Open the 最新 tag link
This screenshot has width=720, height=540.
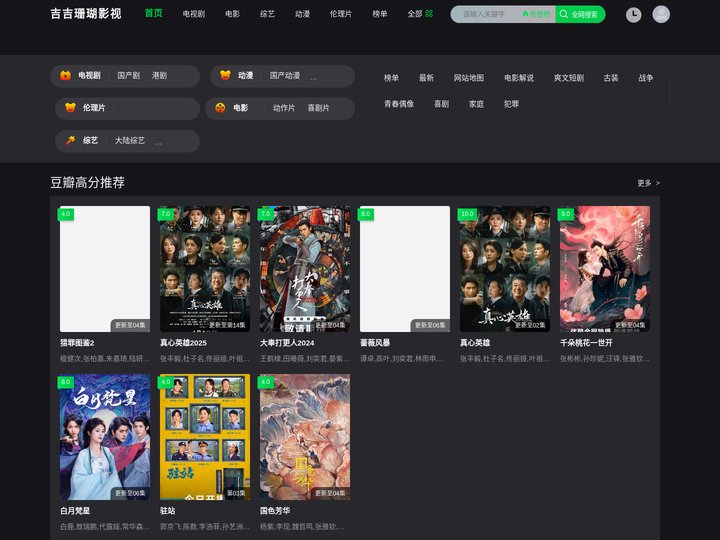[x=426, y=78]
